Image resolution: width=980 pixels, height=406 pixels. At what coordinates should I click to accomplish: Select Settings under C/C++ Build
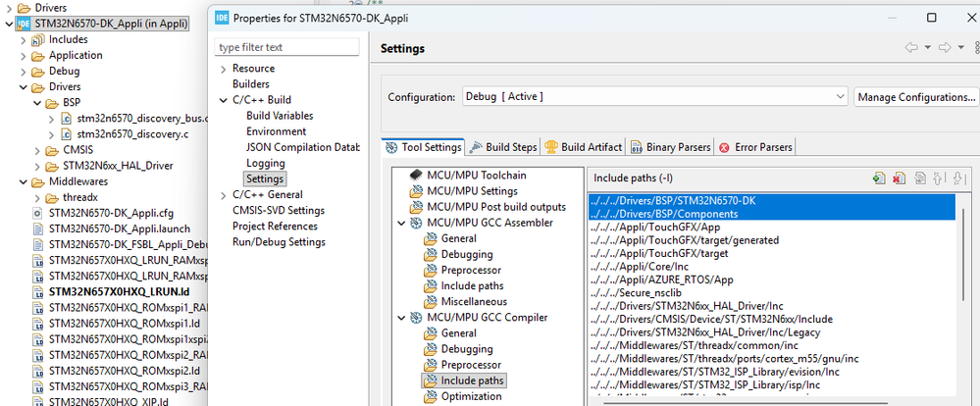(265, 178)
